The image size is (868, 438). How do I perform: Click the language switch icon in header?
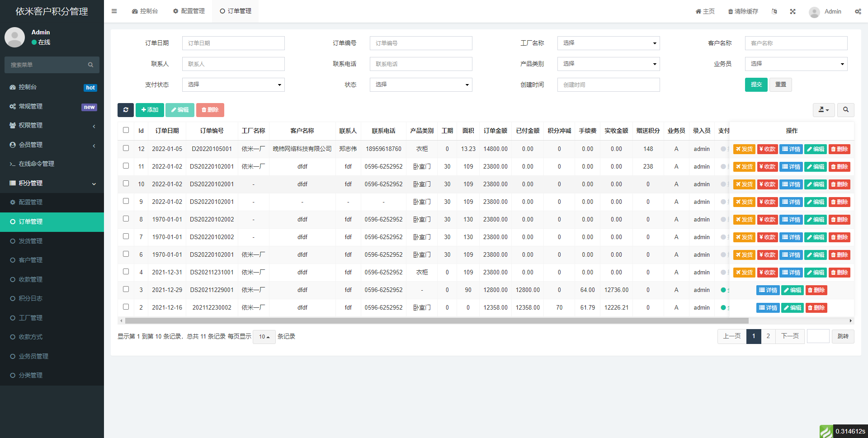point(774,12)
